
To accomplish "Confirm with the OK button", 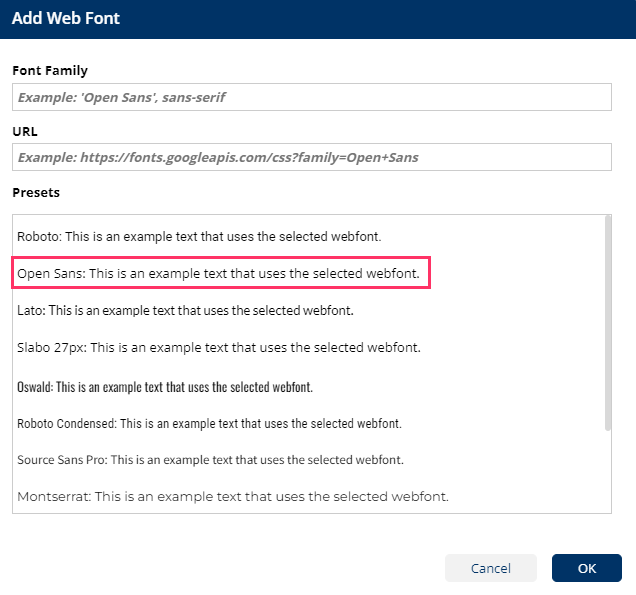I will (586, 568).
